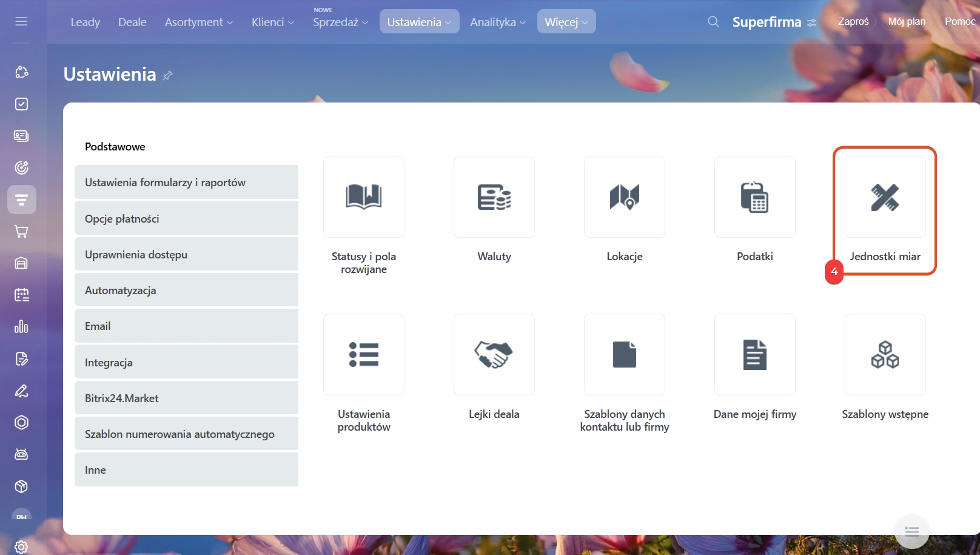This screenshot has width=980, height=555.
Task: Click the 3D box icon in the sidebar
Action: 21,486
